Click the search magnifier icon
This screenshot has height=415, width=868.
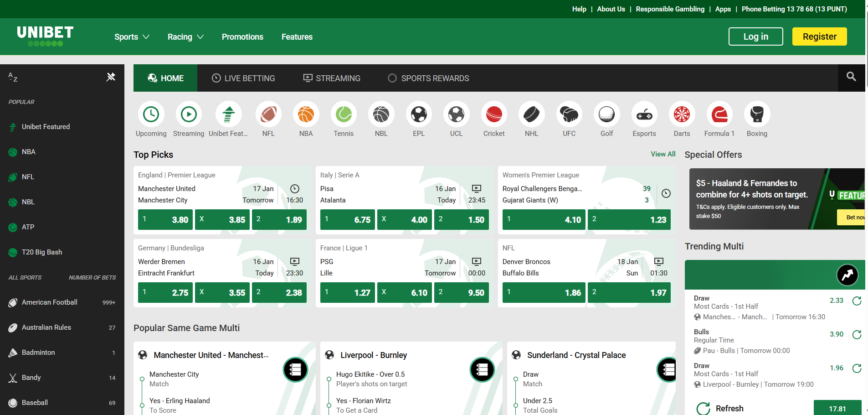(851, 77)
